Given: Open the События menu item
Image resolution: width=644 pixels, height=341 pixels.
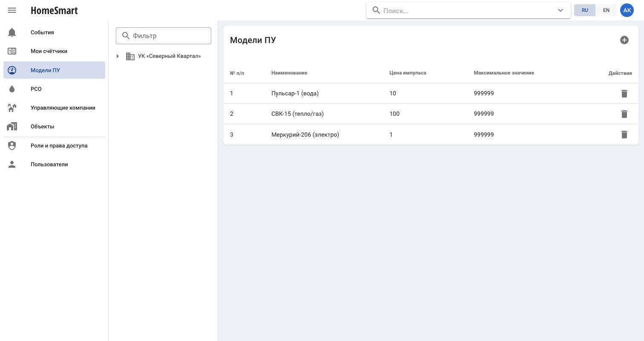Looking at the screenshot, I should click(55, 32).
